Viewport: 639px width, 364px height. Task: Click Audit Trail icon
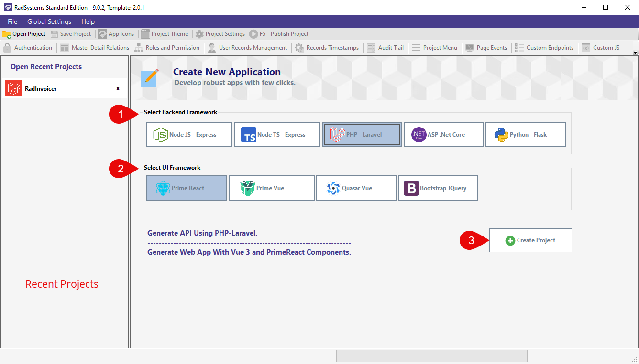[x=371, y=48]
